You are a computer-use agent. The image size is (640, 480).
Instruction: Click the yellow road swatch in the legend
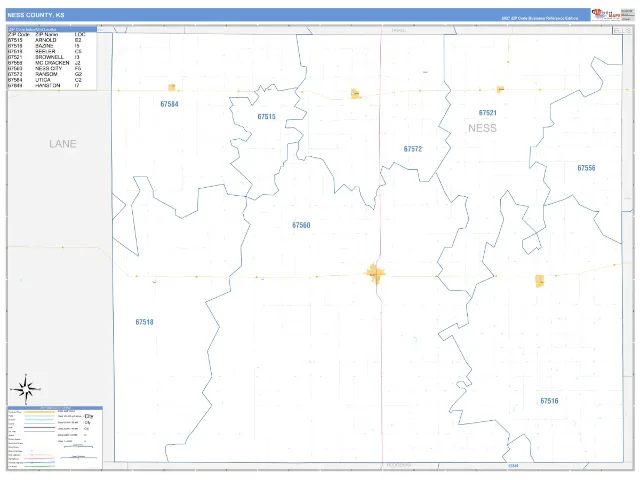pyautogui.click(x=39, y=412)
